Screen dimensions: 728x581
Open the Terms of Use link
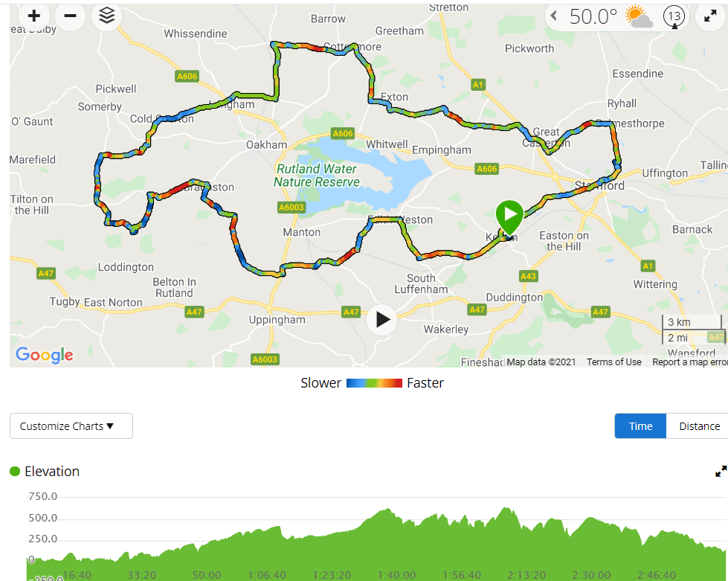[x=613, y=362]
